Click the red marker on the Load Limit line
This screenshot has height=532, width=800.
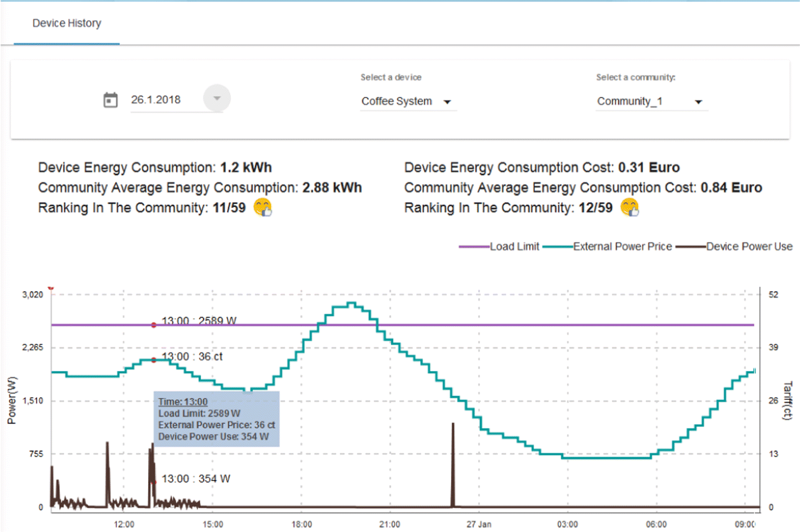tap(154, 325)
